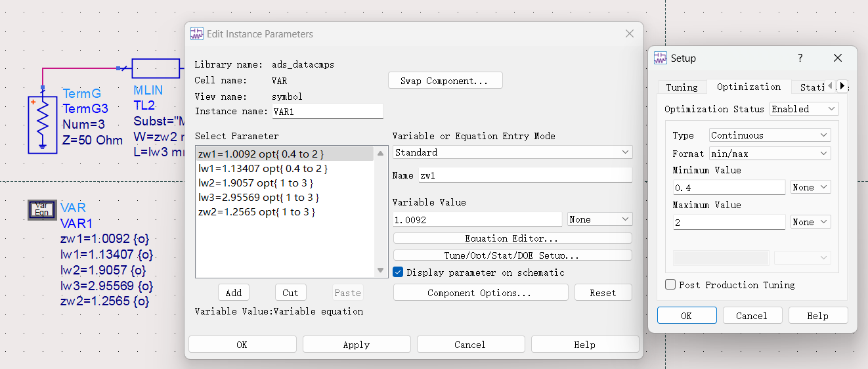Click the parameter list scroll up arrow

pos(380,153)
